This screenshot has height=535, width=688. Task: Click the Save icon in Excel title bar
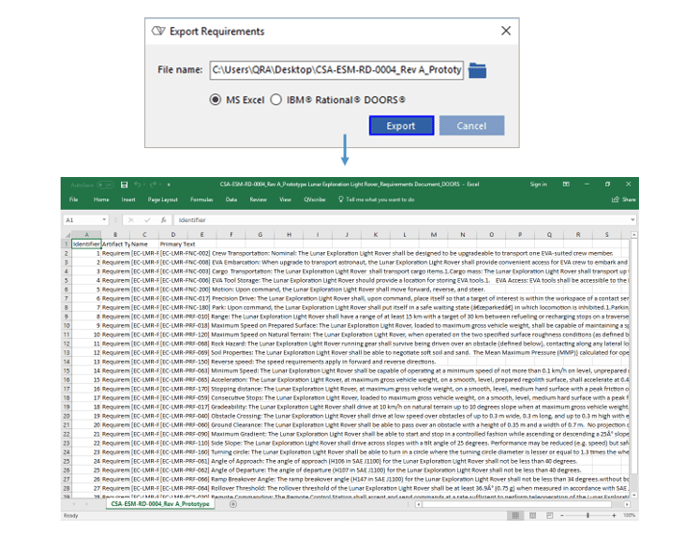coord(125,185)
